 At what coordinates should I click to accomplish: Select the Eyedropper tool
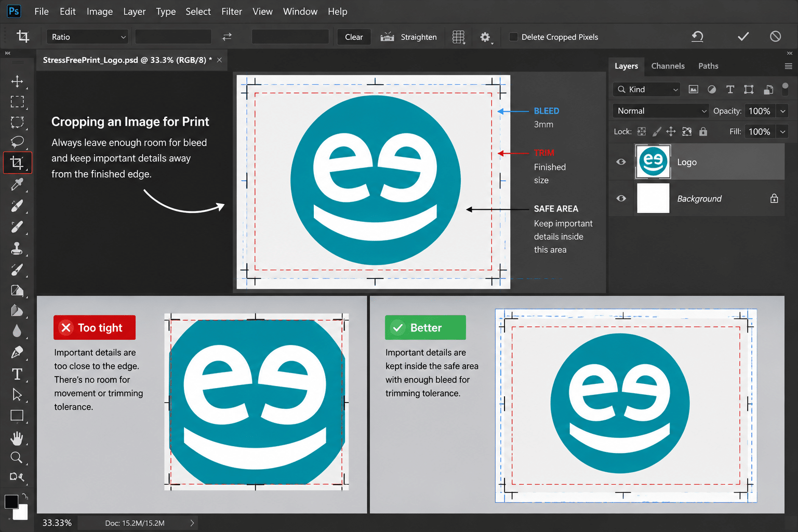click(17, 184)
